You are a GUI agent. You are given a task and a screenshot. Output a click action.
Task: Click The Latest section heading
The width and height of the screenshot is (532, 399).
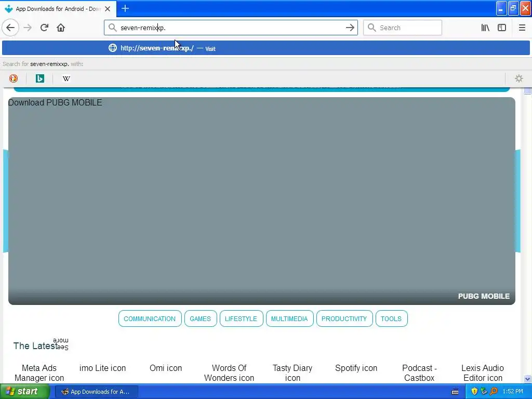click(35, 346)
